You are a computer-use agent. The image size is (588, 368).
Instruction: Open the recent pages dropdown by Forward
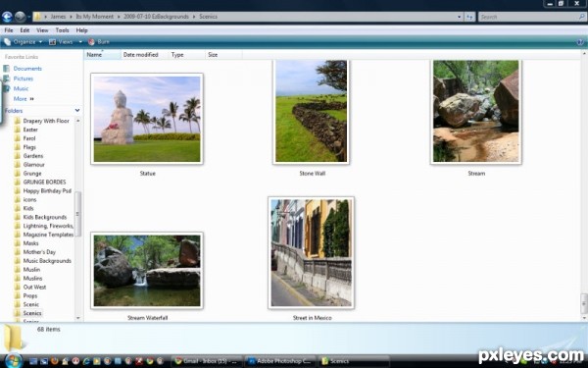[x=28, y=17]
